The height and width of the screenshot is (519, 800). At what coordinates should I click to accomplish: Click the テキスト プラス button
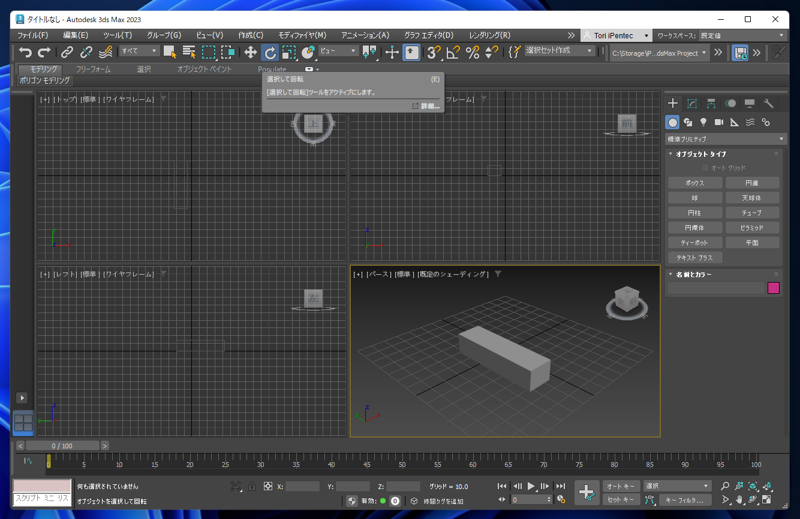695,258
